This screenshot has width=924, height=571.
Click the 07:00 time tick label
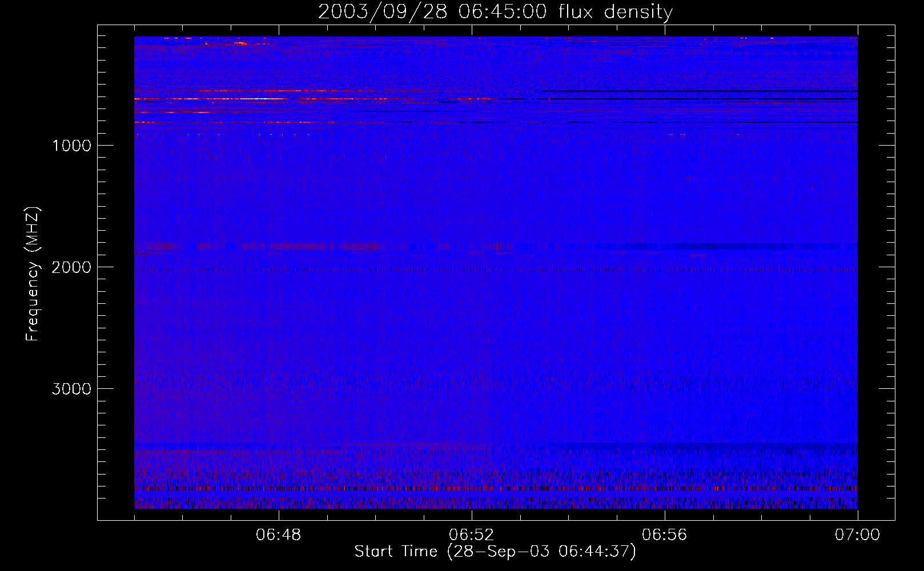[x=857, y=535]
